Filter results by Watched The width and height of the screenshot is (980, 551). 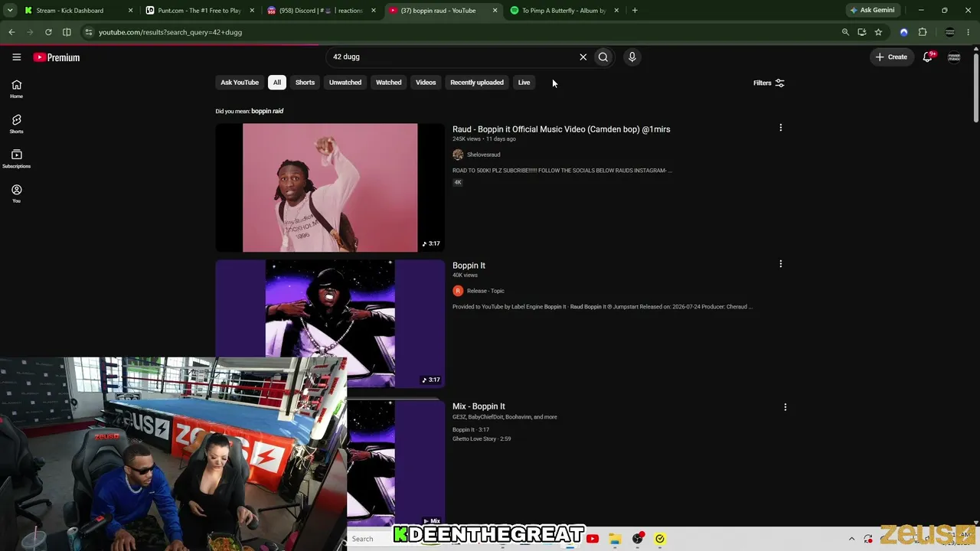[388, 83]
